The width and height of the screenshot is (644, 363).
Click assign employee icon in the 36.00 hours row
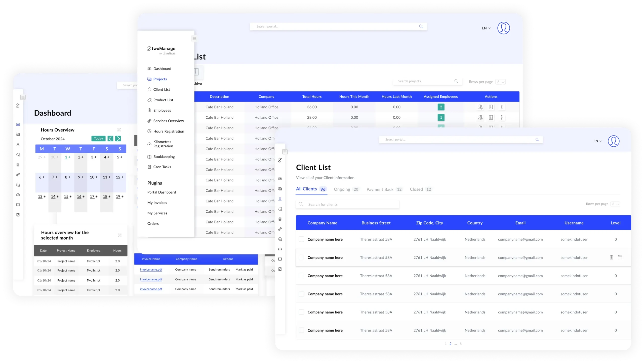click(480, 107)
